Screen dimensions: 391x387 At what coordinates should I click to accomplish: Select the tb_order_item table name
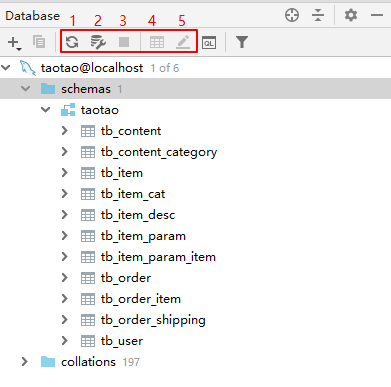pyautogui.click(x=141, y=299)
